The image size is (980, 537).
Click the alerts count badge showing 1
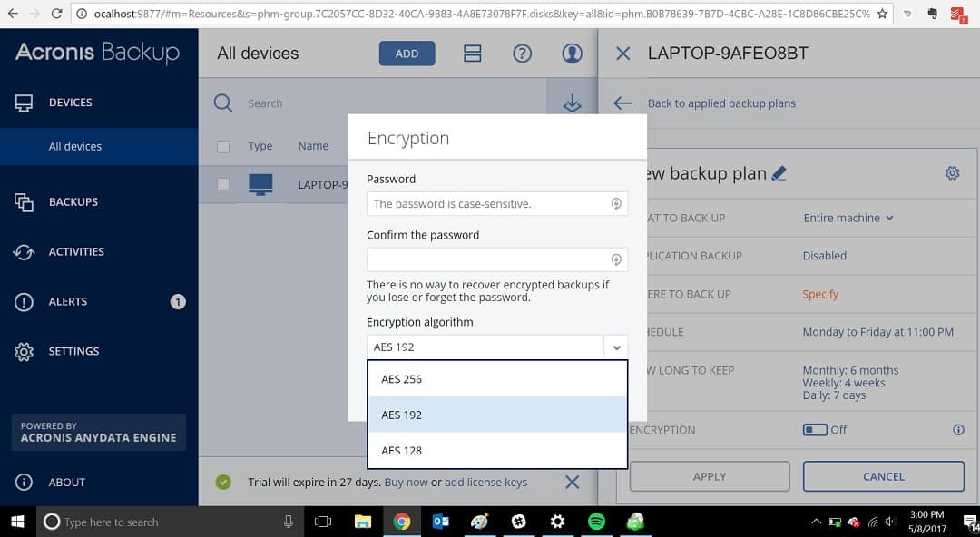178,302
